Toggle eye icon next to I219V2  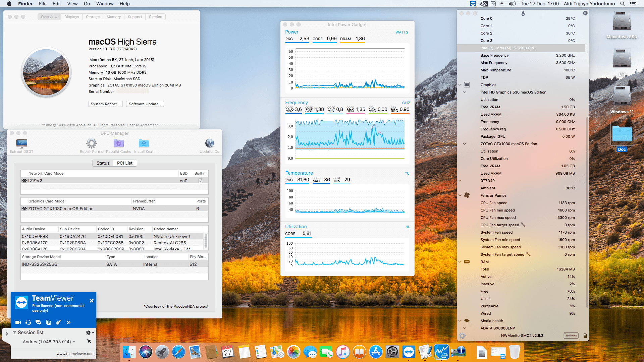24,181
